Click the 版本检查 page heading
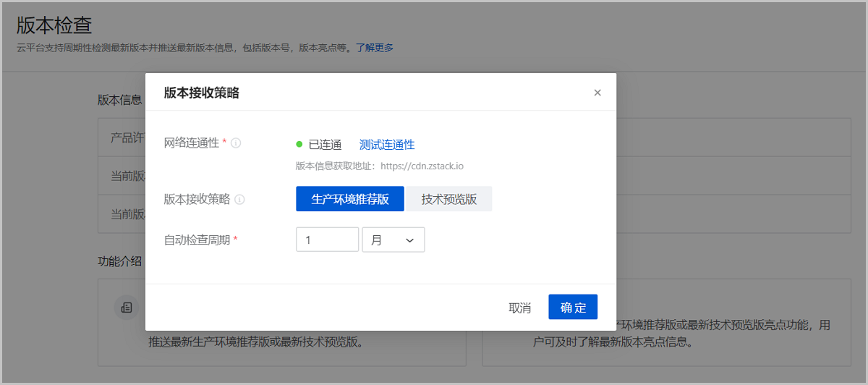Image resolution: width=868 pixels, height=385 pixels. [54, 25]
